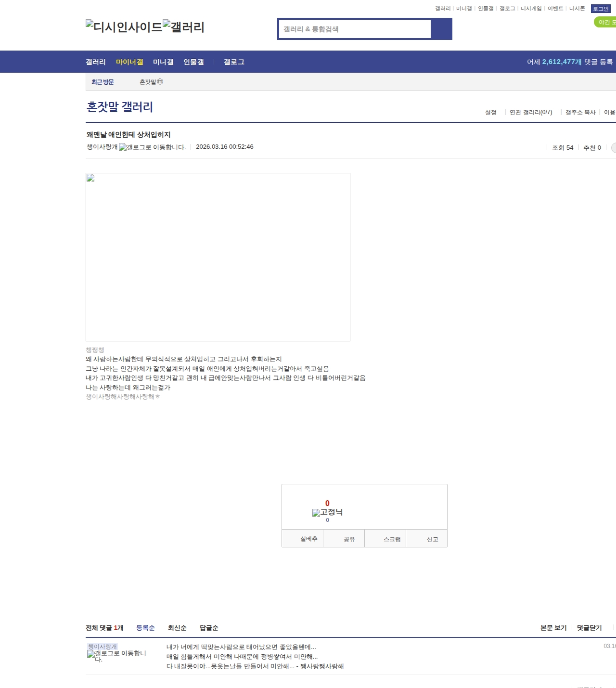Click the 고정닉 icon in the recommend box
This screenshot has width=616, height=688.
327,512
